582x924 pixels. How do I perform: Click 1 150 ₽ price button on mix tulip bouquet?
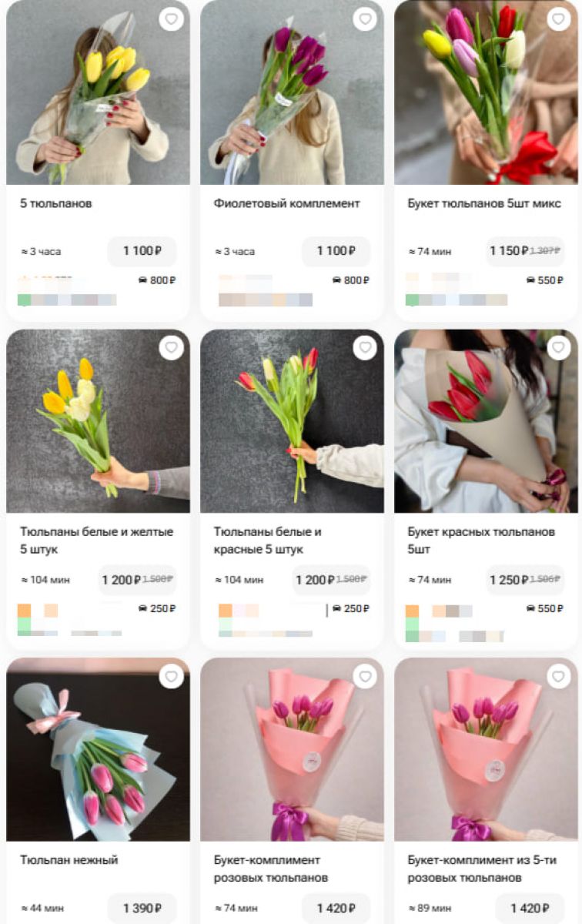tap(525, 251)
